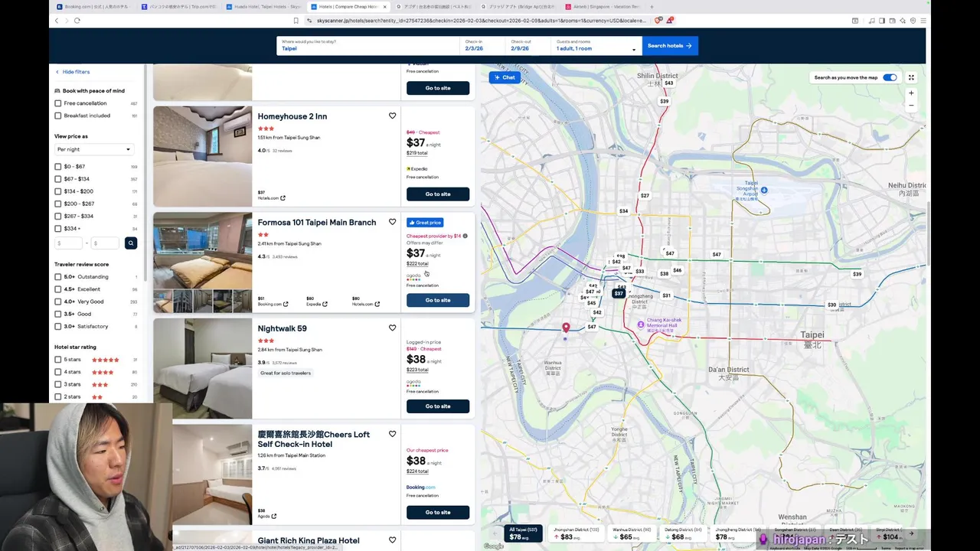
Task: Click the browser address bar URL
Action: tap(481, 21)
